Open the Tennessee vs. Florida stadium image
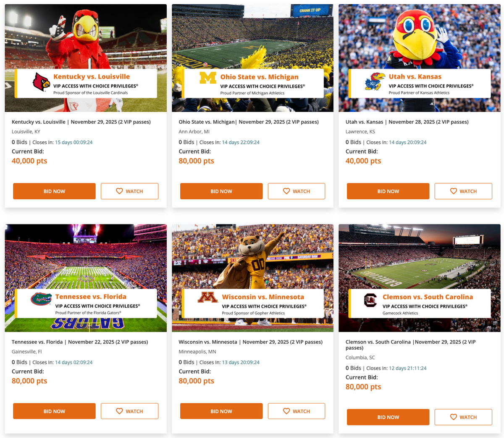This screenshot has height=438, width=504. 86,278
